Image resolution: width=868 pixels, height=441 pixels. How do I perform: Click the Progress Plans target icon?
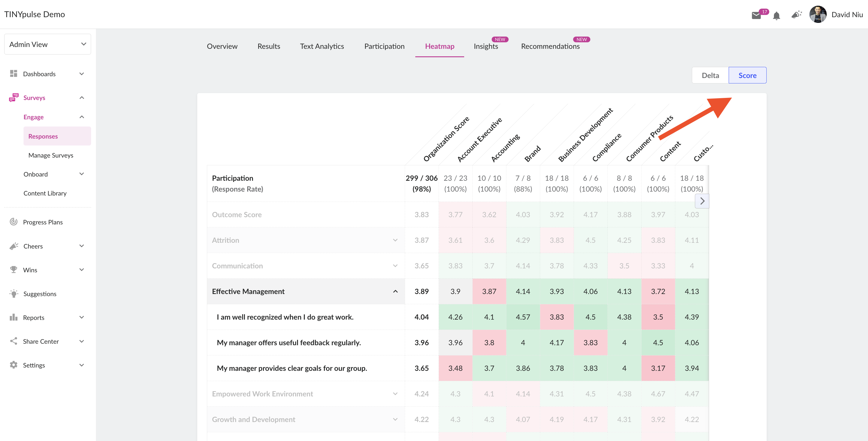tap(14, 222)
